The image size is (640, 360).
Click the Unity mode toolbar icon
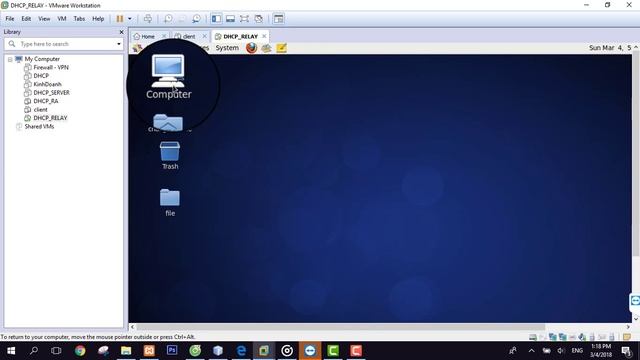258,19
